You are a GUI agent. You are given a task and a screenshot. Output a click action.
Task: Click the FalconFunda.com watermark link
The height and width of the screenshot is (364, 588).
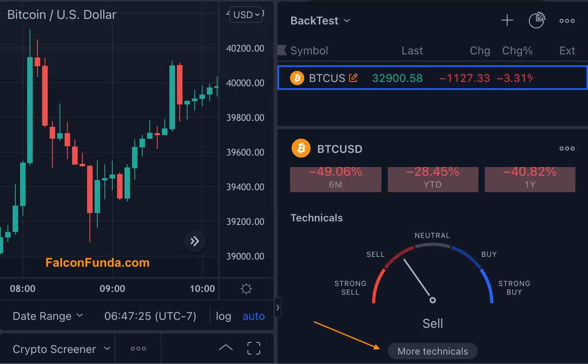click(97, 262)
